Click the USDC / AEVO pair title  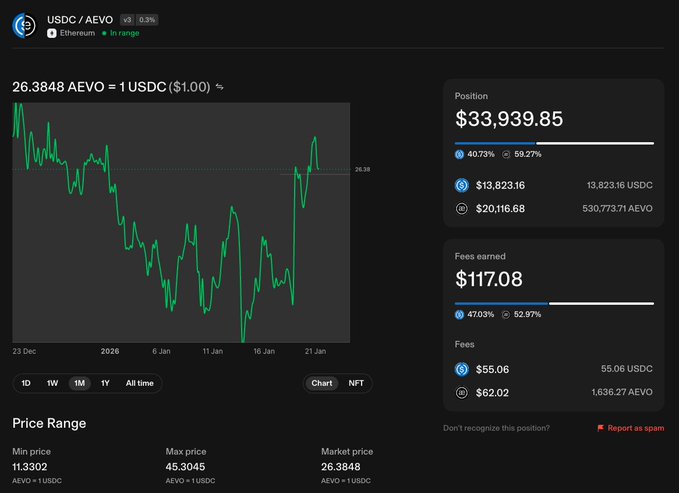tap(79, 19)
